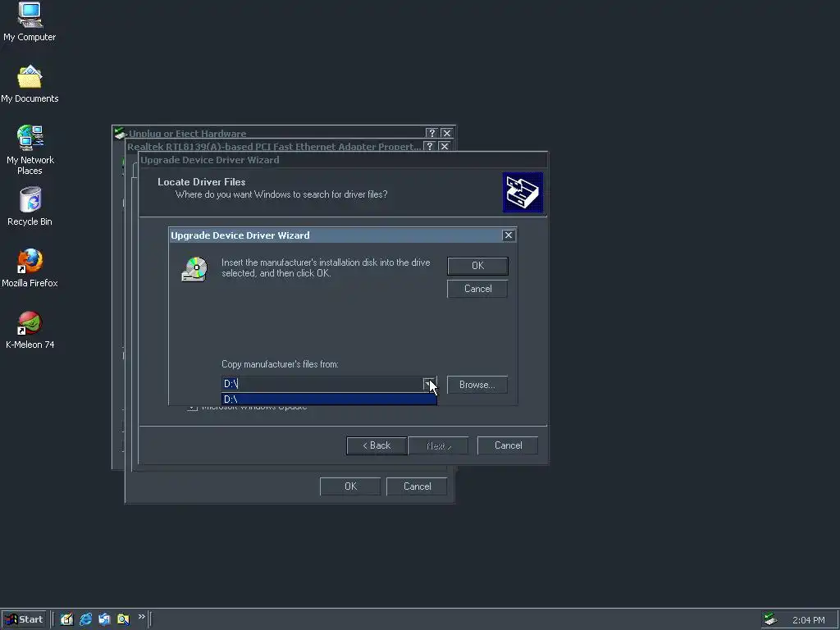Screen dimensions: 840x630
Task: Click the taskbar clock showing 2:04 PM
Action: 808,620
